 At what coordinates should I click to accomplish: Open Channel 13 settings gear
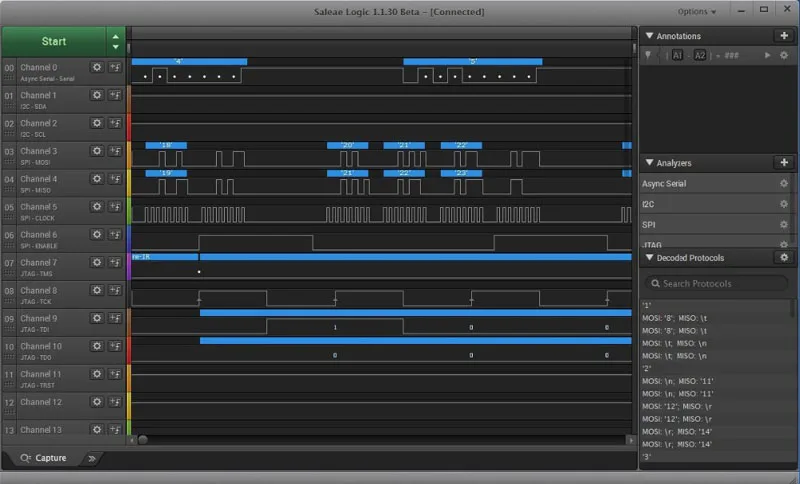[x=96, y=429]
